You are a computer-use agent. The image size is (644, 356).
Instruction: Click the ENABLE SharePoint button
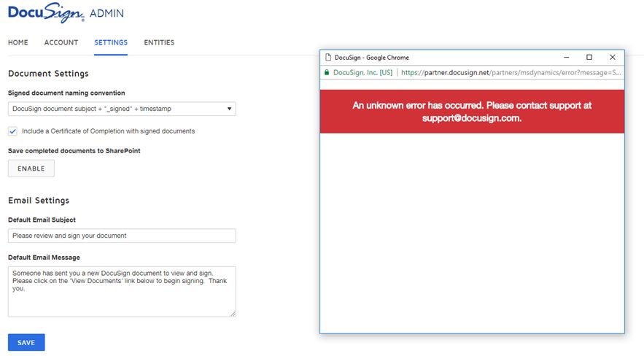(31, 169)
